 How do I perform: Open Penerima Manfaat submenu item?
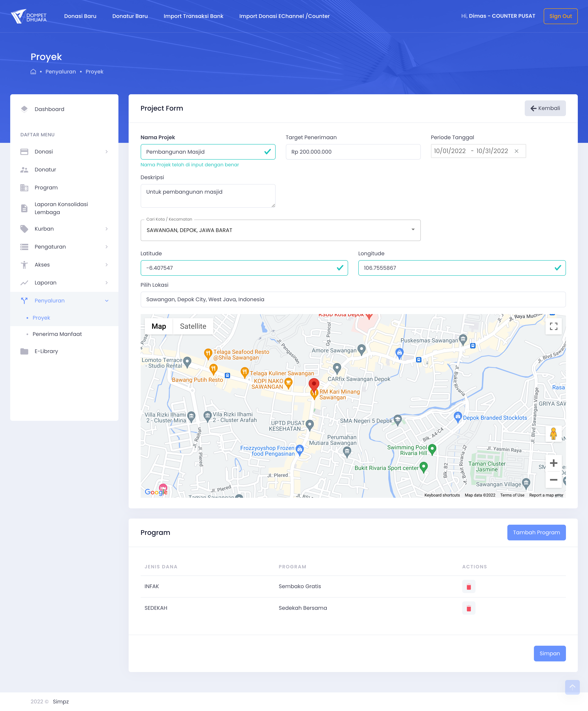(x=57, y=334)
